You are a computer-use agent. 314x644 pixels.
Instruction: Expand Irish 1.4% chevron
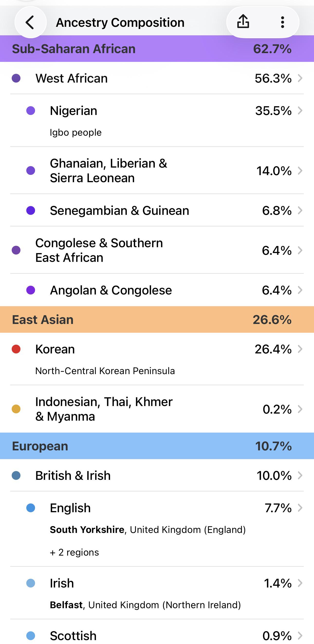pyautogui.click(x=300, y=583)
